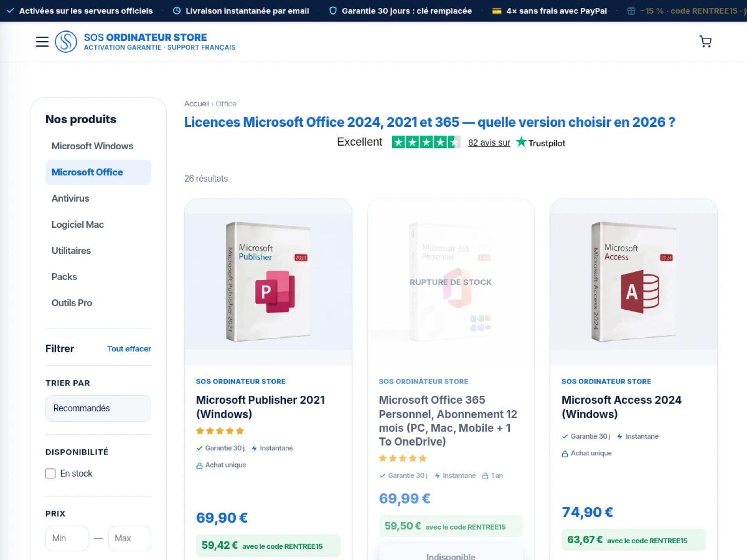Screen dimensions: 747x560
Task: Click the SOS Ordinateur Store logo
Action: coord(66,42)
